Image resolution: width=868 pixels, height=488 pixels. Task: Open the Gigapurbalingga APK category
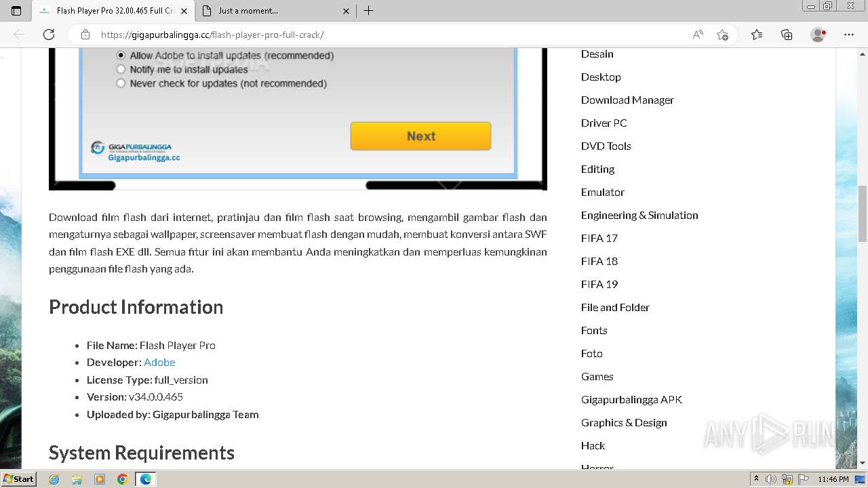click(631, 400)
